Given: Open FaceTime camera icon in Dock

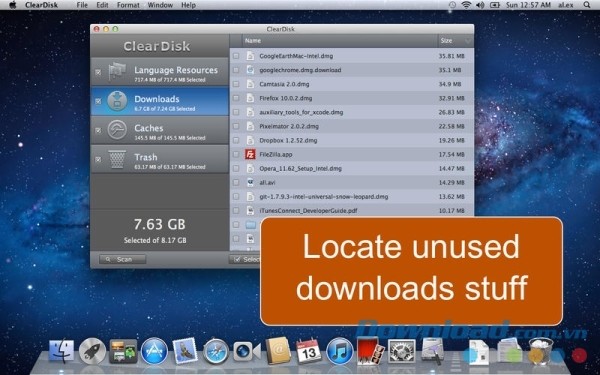Looking at the screenshot, I should coord(246,351).
